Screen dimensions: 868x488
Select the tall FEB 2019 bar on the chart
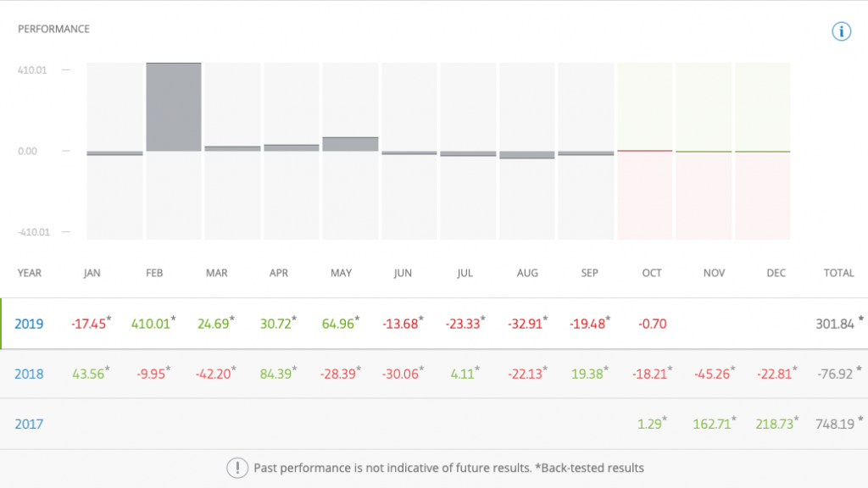[173, 106]
